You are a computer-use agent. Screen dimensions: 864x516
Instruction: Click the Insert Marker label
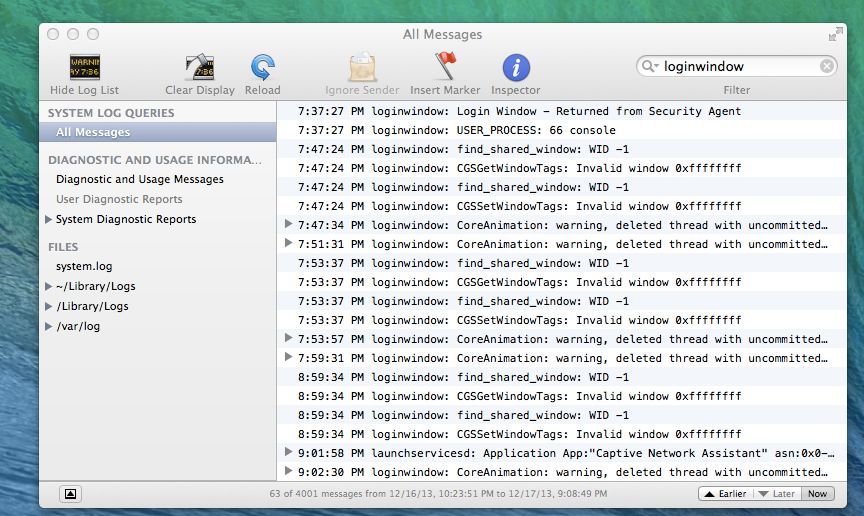coord(445,90)
